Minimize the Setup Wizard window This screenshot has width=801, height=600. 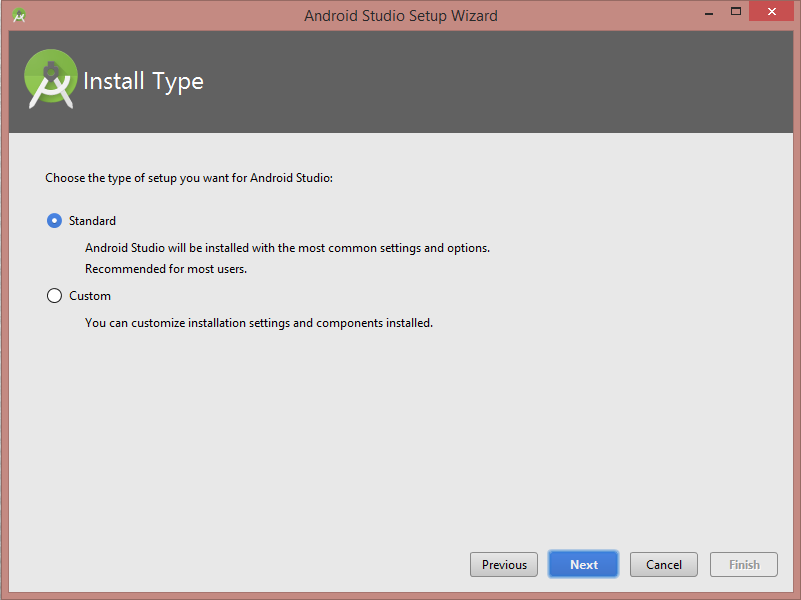(709, 12)
